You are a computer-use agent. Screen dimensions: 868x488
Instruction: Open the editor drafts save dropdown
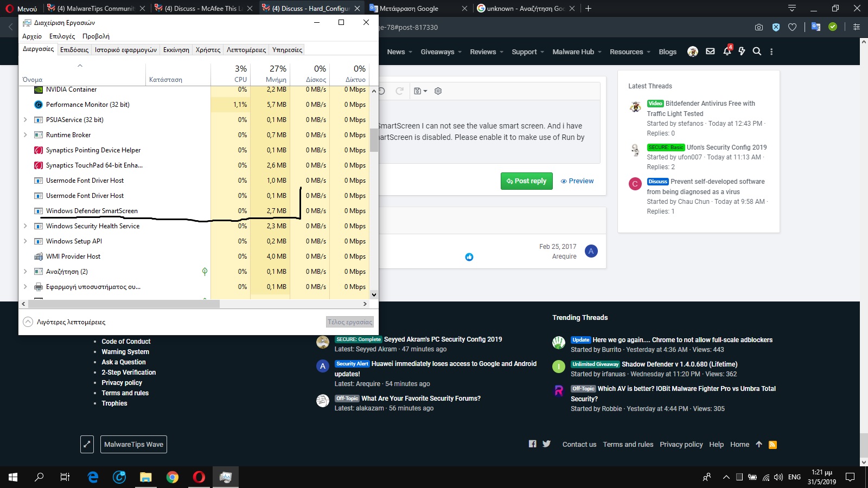click(x=420, y=91)
